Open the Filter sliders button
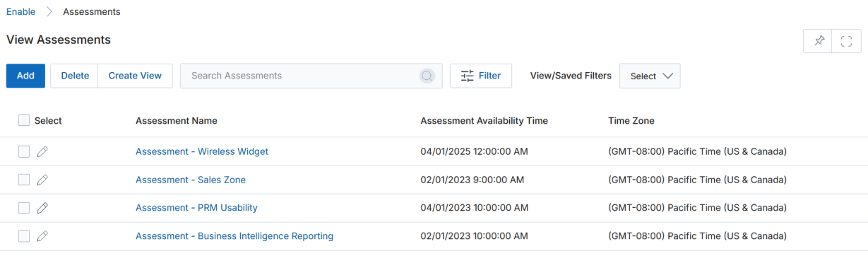The width and height of the screenshot is (868, 256). 481,76
